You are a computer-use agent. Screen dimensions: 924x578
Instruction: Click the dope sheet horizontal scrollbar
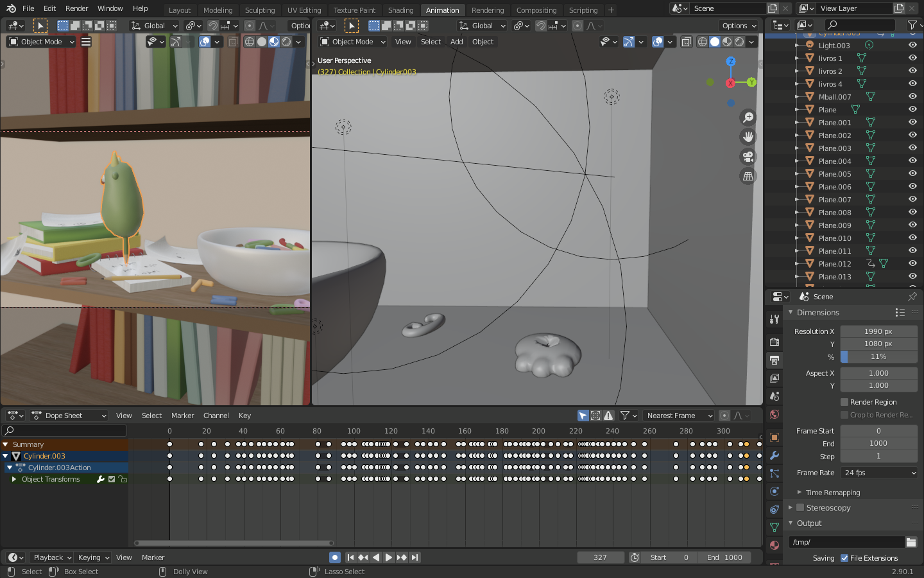[234, 543]
